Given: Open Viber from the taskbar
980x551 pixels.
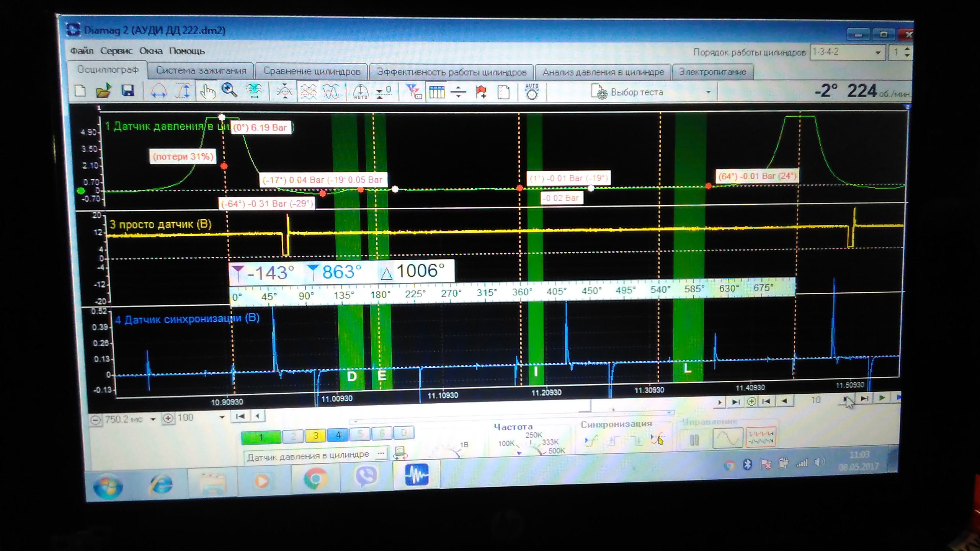Looking at the screenshot, I should [366, 477].
